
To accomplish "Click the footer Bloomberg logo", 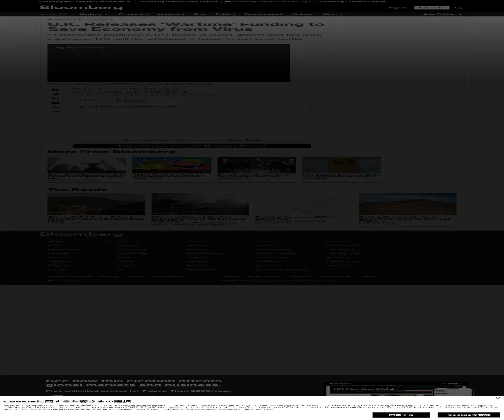I will 81,234.
